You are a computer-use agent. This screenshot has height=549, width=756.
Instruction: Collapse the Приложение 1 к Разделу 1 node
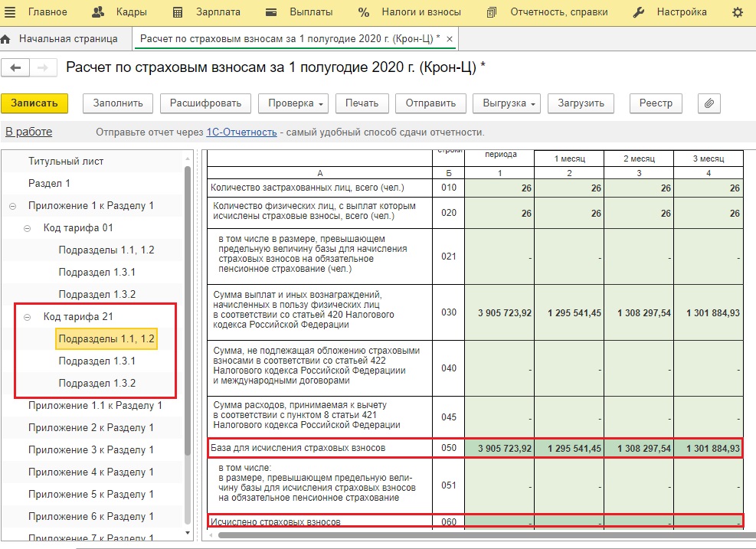(x=12, y=206)
